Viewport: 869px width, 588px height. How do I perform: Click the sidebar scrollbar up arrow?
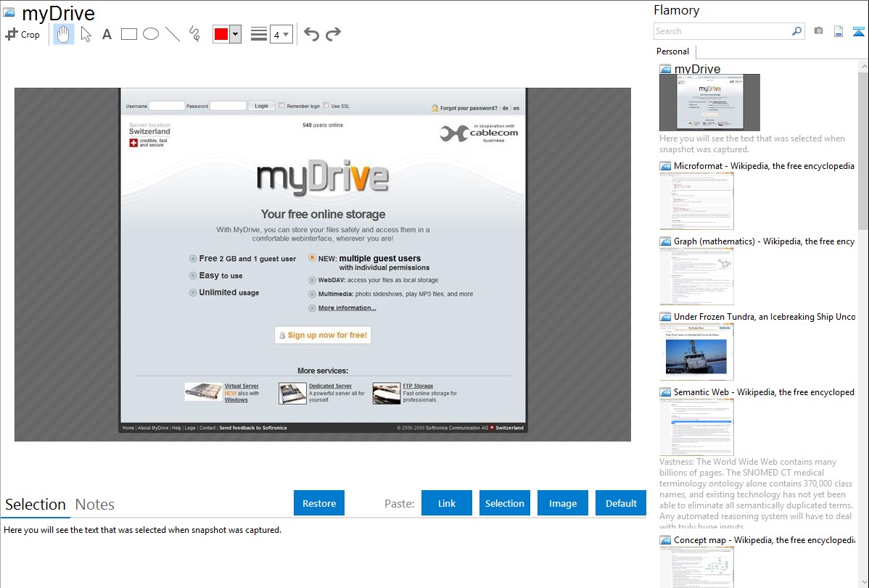tap(863, 67)
